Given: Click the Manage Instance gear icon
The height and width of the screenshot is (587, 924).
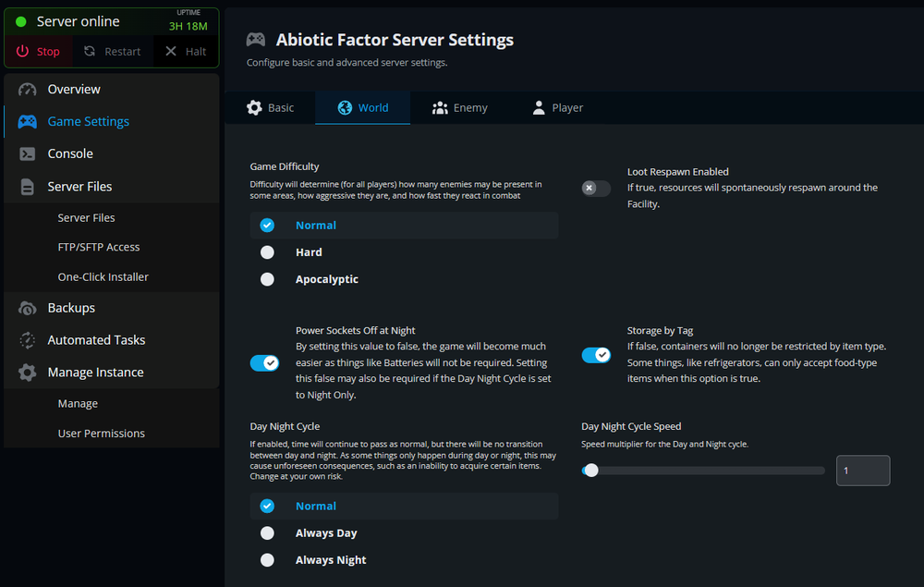Looking at the screenshot, I should point(27,373).
